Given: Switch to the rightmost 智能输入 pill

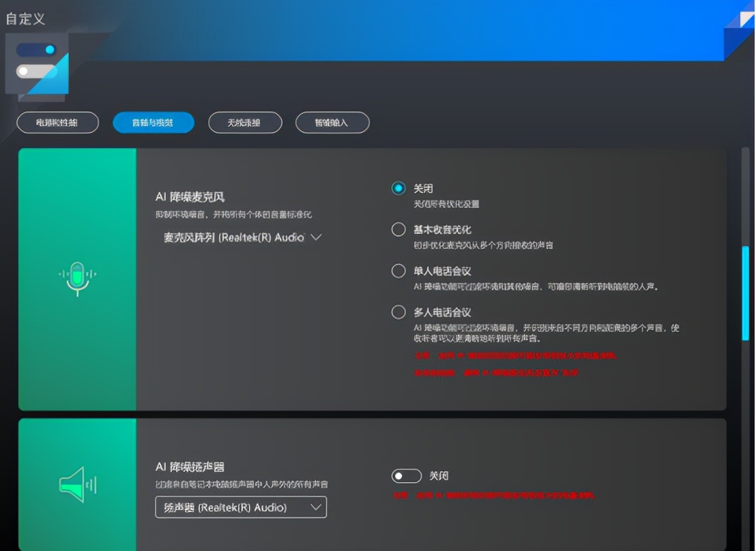Looking at the screenshot, I should (x=332, y=122).
